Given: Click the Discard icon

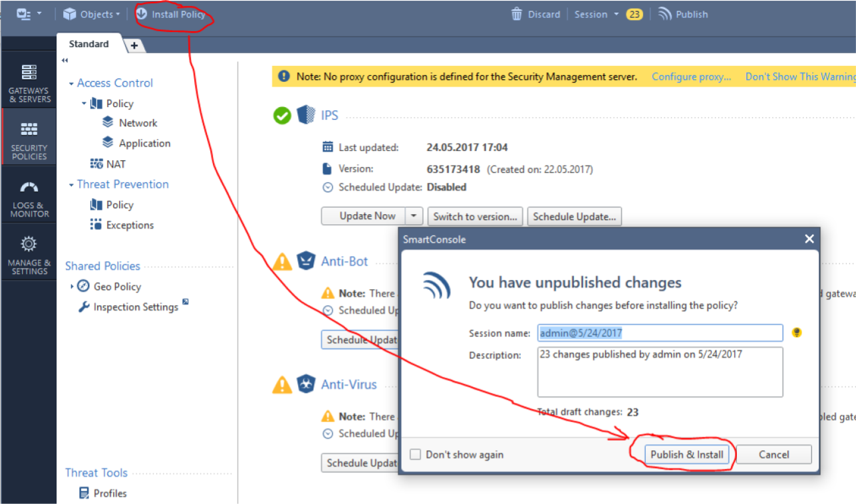Looking at the screenshot, I should point(535,13).
